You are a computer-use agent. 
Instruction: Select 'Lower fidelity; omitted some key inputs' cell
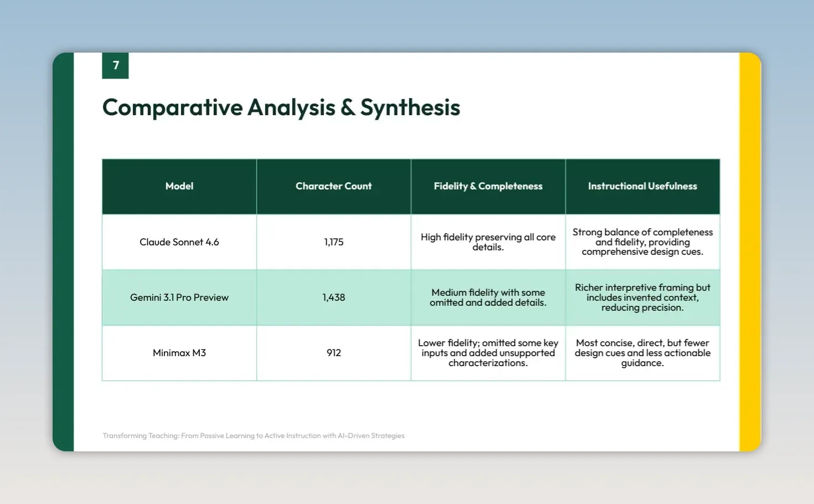[488, 353]
